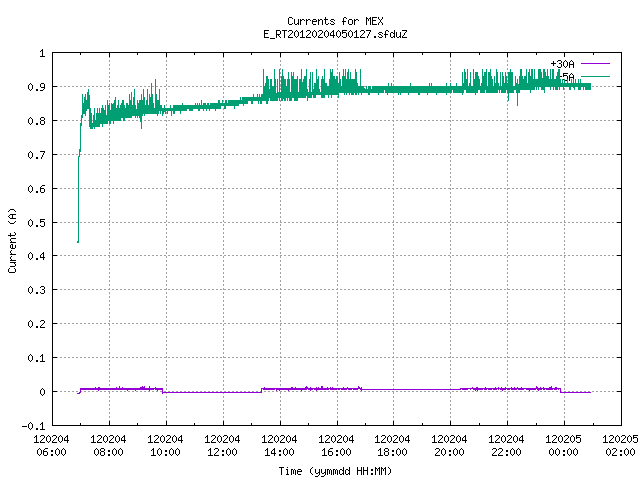Click the x-axis time label "06:00"

tap(51, 452)
